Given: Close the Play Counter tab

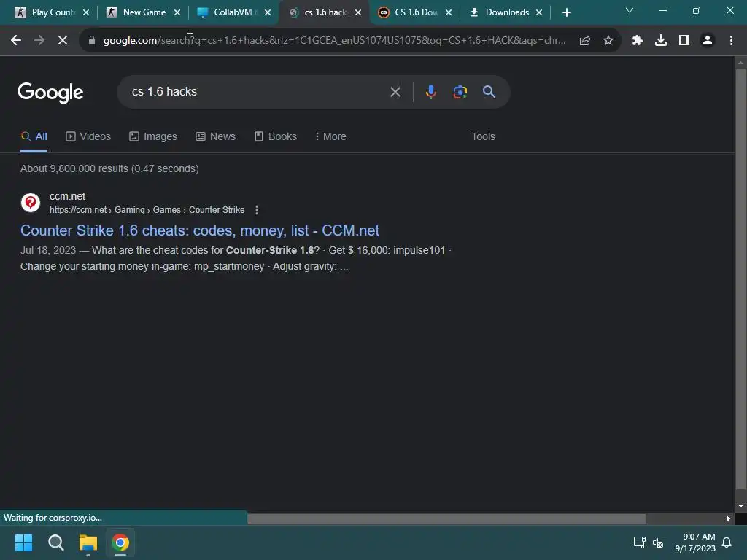Looking at the screenshot, I should point(86,12).
